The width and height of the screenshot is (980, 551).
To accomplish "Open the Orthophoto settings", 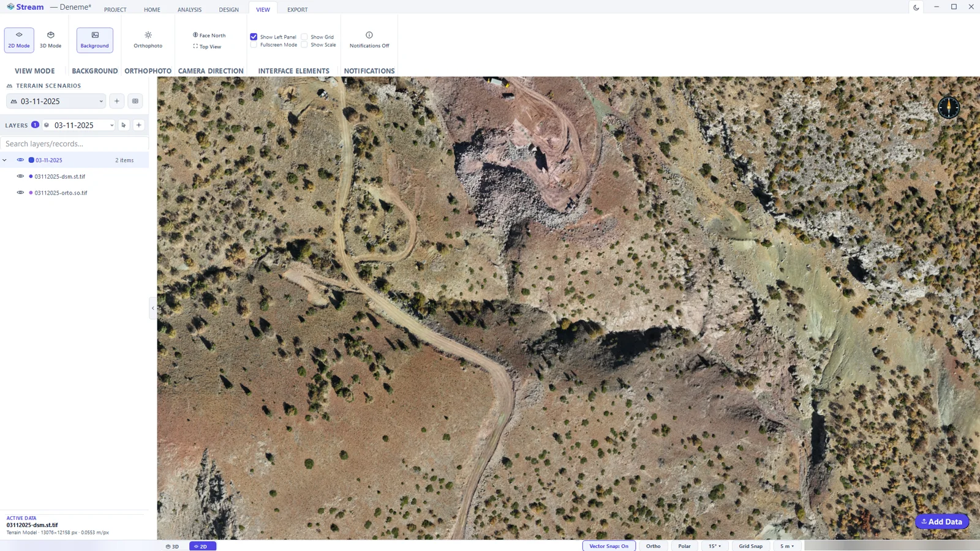I will [x=148, y=40].
